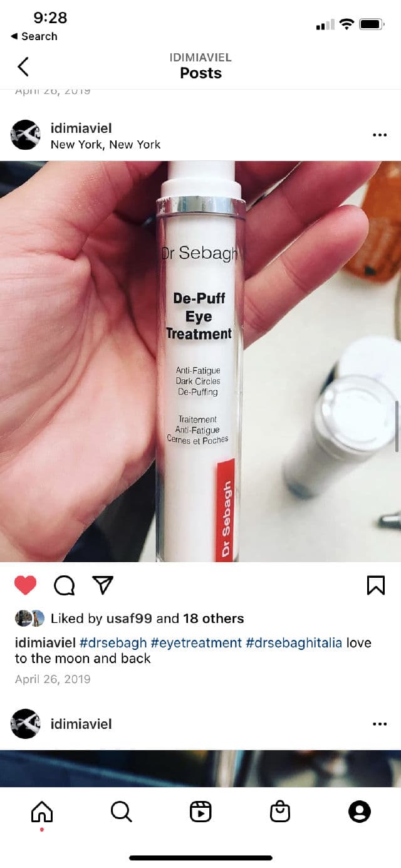Return to Search via status bar link

(34, 36)
